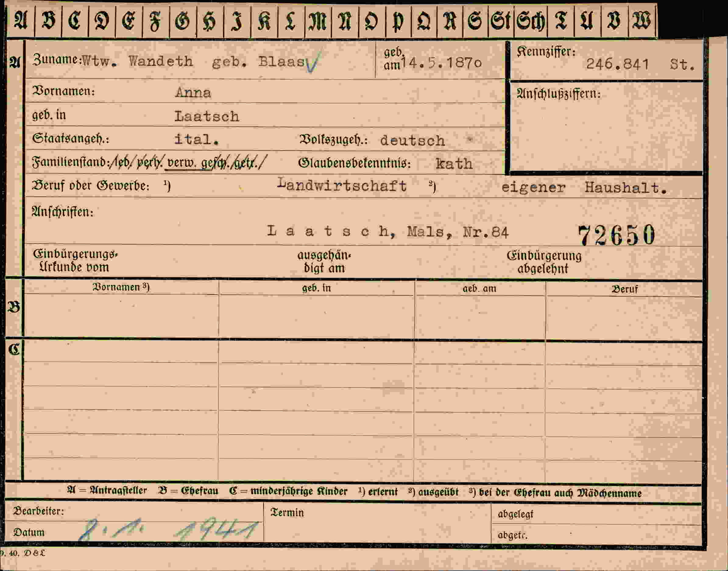Select the 'Sch' index tab
This screenshot has height=571, width=728.
coord(531,21)
